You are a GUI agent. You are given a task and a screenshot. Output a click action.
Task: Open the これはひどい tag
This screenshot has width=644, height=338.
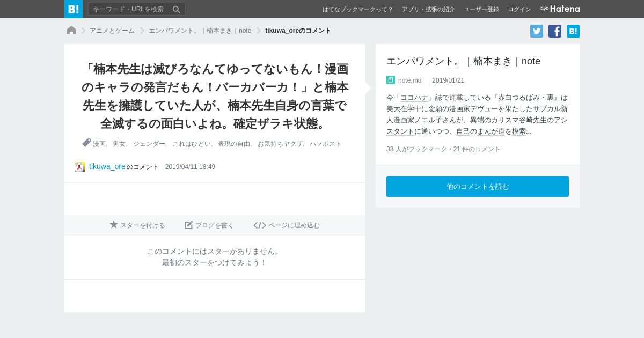[x=192, y=144]
